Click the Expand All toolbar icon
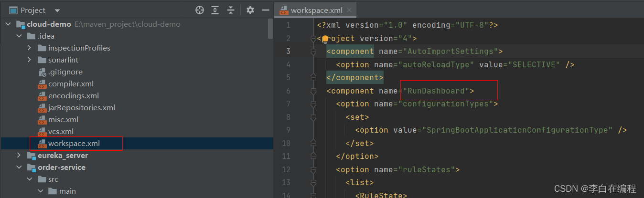 pos(215,10)
